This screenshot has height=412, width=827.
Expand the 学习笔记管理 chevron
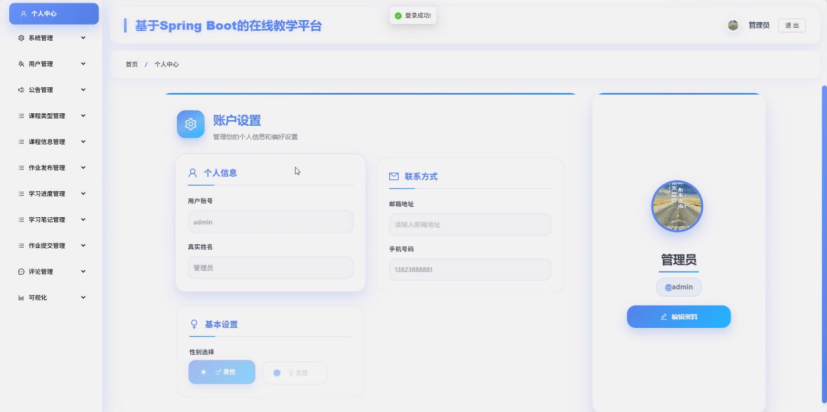pos(83,219)
